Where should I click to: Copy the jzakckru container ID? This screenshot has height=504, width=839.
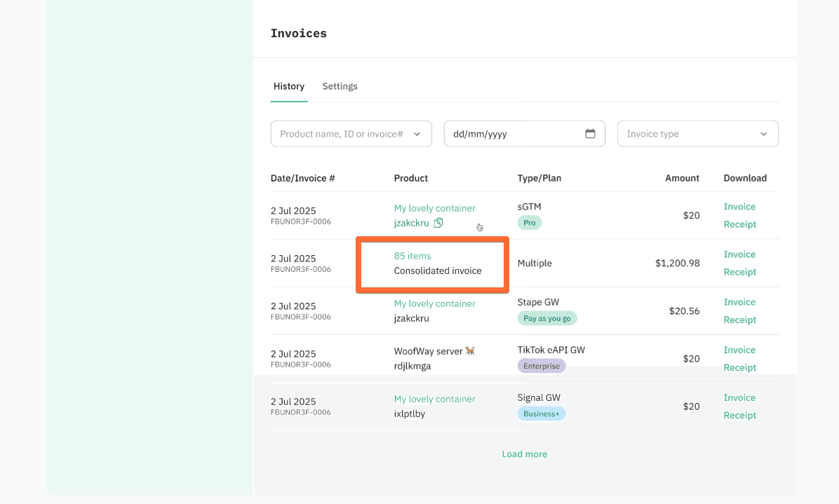[x=438, y=222]
